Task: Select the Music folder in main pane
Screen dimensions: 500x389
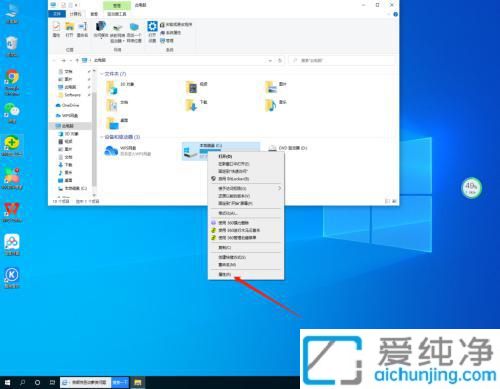Action: (x=276, y=105)
